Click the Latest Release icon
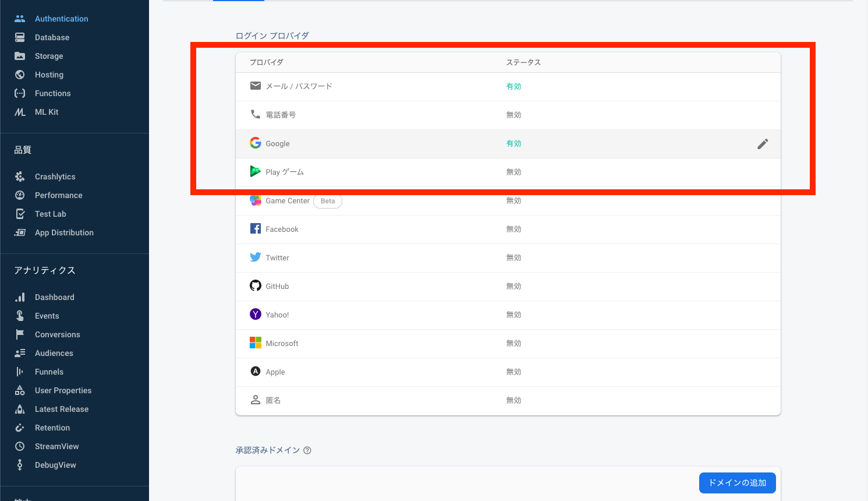 (x=20, y=409)
